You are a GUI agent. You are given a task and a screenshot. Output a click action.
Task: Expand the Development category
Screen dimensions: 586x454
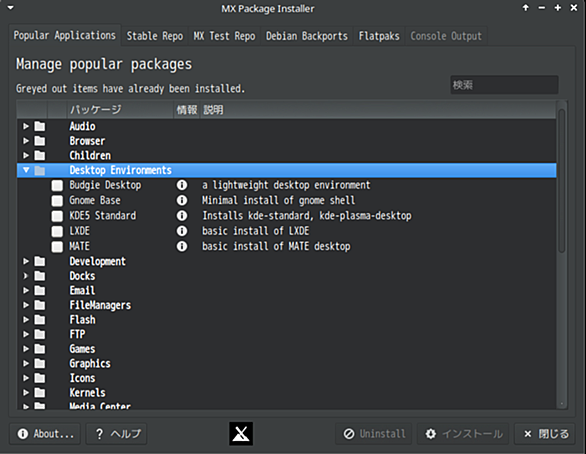point(26,261)
